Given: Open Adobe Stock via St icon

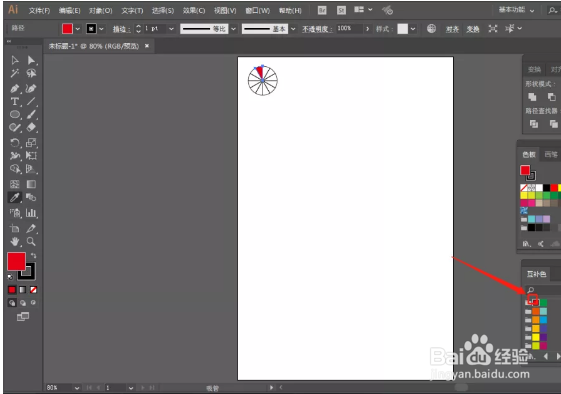Looking at the screenshot, I should click(341, 10).
